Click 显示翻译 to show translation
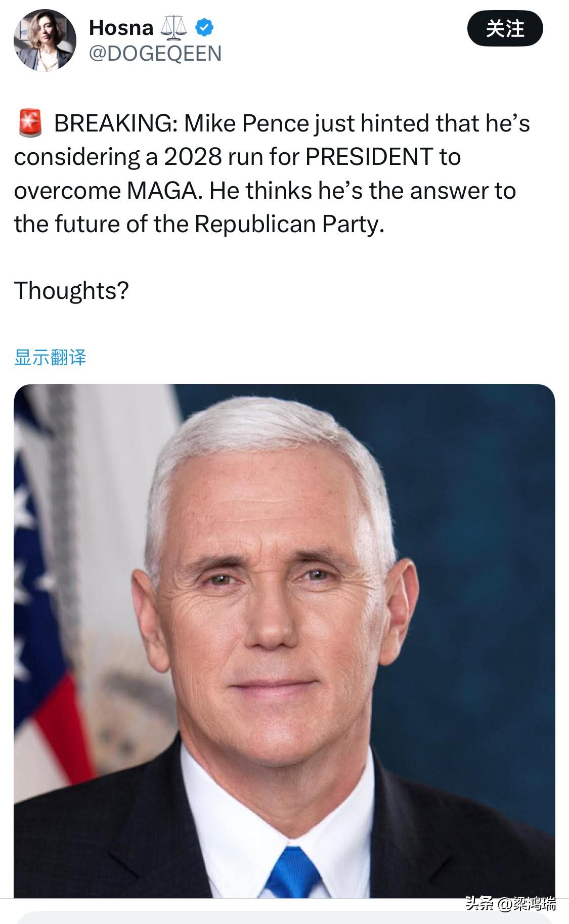 tap(50, 357)
